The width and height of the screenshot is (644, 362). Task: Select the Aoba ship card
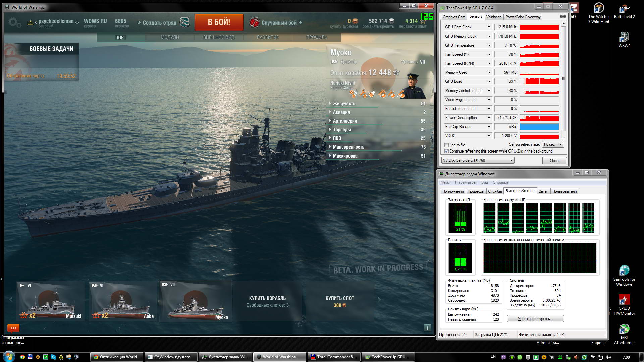pos(123,301)
